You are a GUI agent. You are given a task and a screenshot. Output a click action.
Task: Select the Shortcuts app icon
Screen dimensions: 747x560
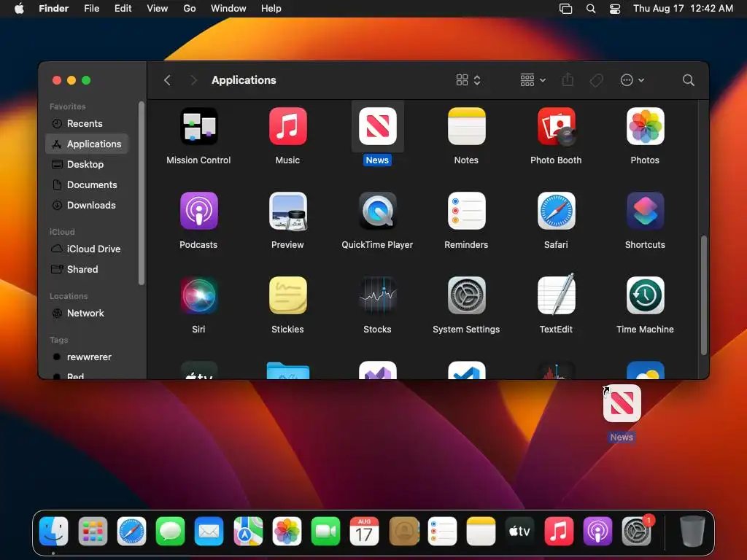645,211
